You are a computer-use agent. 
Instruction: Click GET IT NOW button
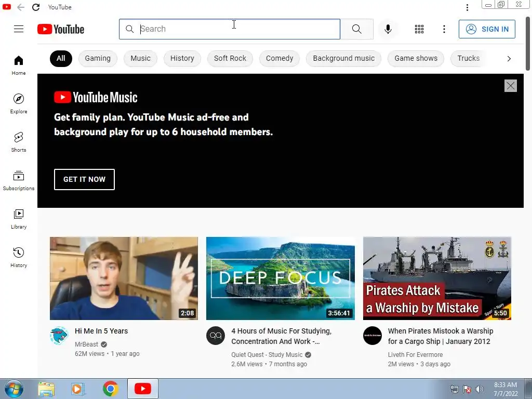(x=85, y=179)
